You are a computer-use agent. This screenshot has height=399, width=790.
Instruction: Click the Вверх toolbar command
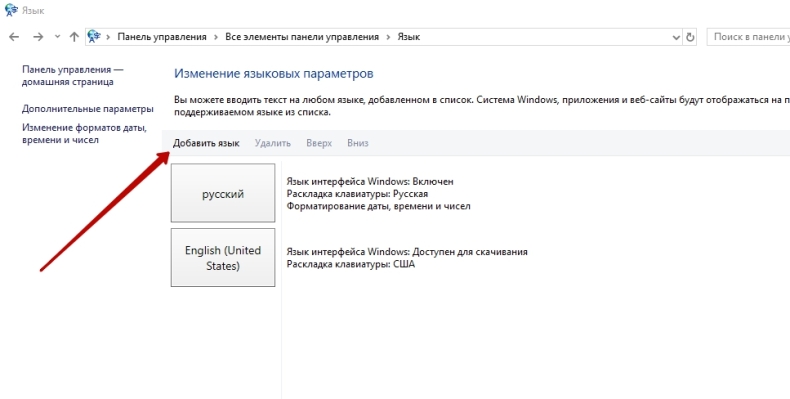point(319,143)
